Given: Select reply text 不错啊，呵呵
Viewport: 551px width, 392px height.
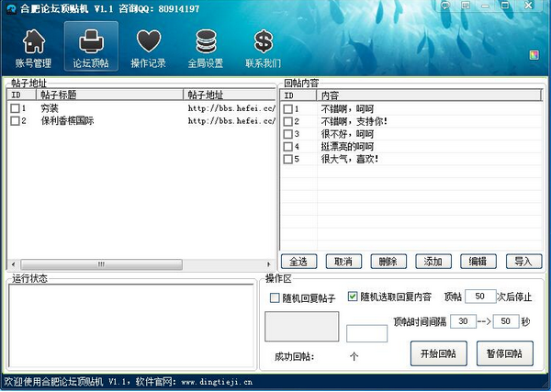Looking at the screenshot, I should [x=347, y=109].
